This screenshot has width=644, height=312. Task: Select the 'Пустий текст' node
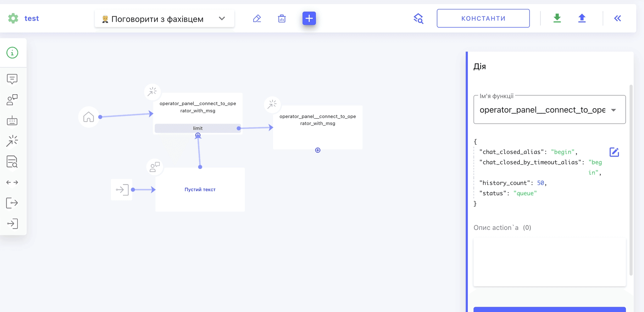[x=200, y=189]
